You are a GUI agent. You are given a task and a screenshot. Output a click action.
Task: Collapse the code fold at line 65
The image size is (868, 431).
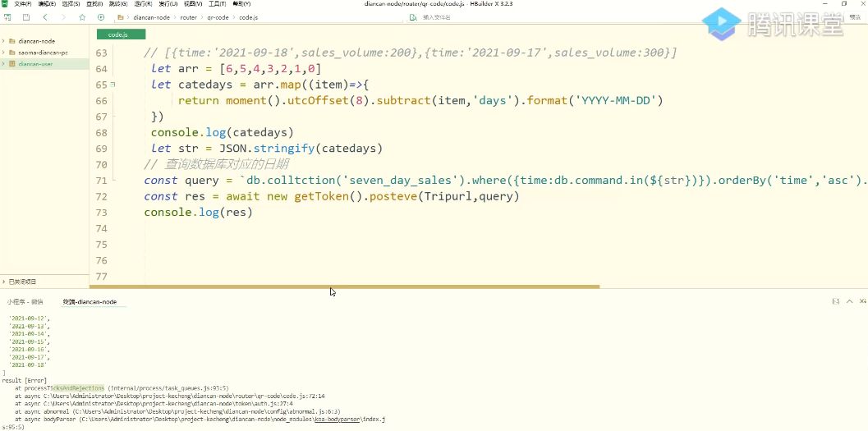tap(113, 85)
